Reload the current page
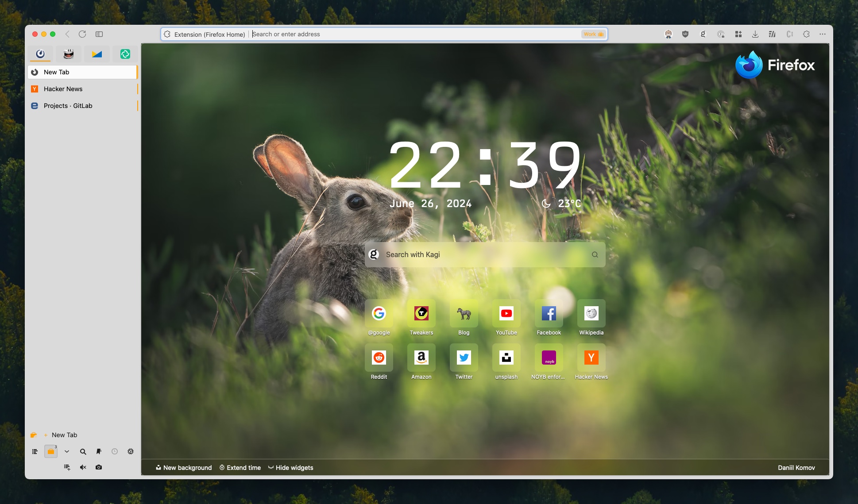 point(82,34)
